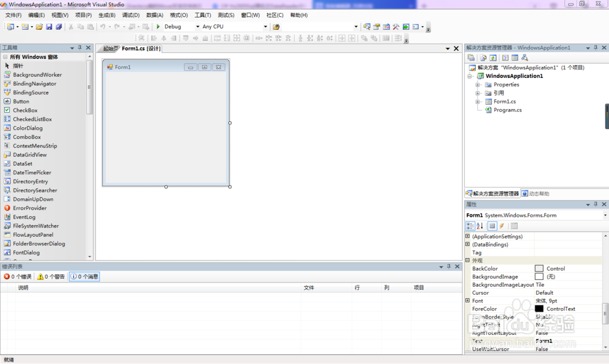Sort properties alphabetically A-Z icon
609x364 pixels.
point(480,226)
